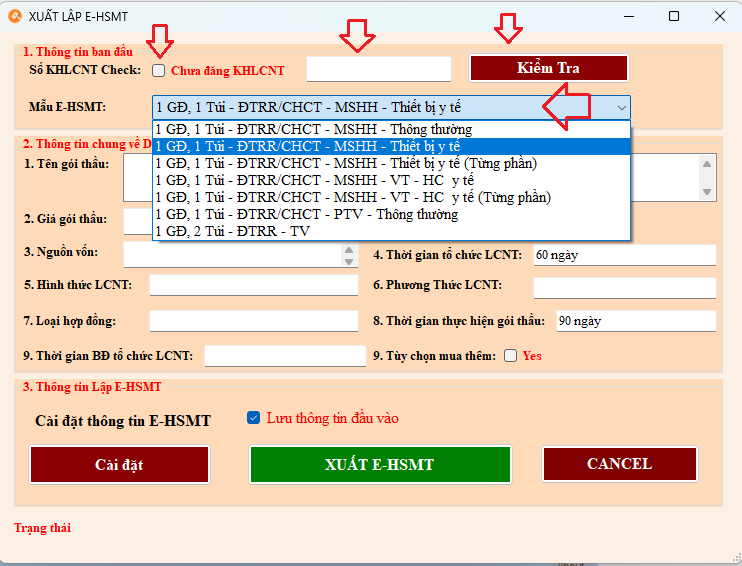Toggle Lưu thông tin đầu vào checkbox
The image size is (742, 566).
(253, 418)
